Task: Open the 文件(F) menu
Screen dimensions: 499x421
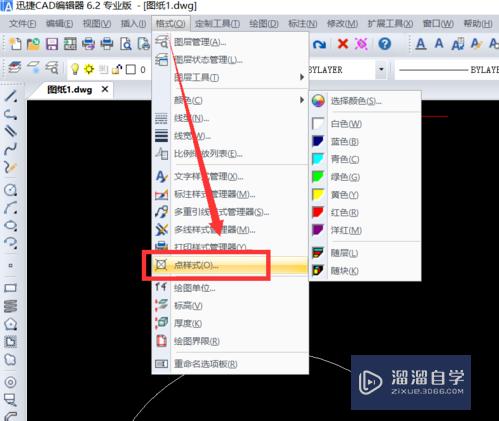Action: (x=23, y=24)
